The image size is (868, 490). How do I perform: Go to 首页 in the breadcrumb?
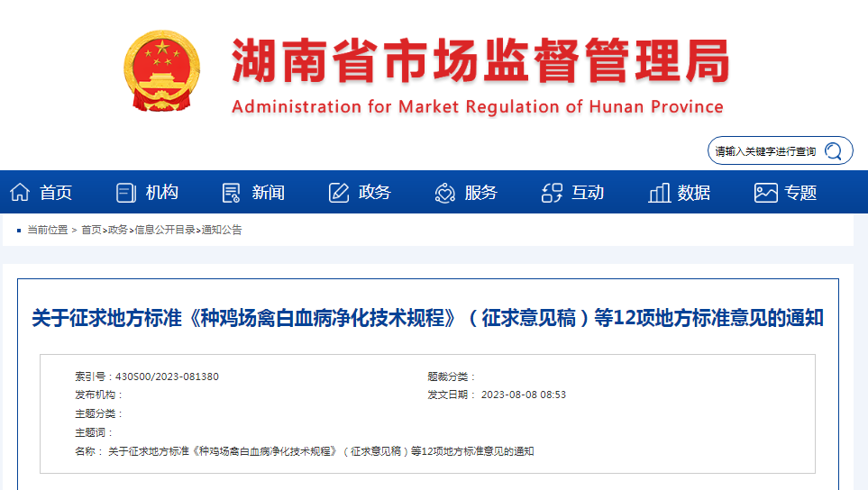coord(91,230)
